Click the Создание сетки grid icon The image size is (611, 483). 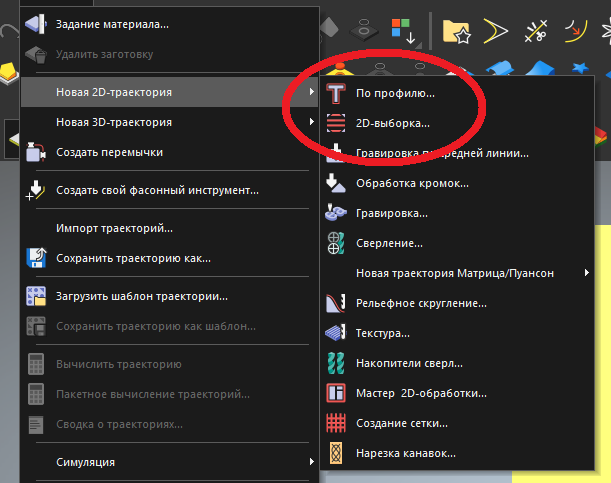[x=336, y=423]
